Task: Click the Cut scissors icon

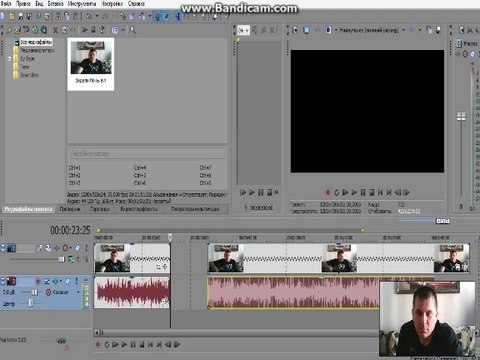Action: click(58, 16)
